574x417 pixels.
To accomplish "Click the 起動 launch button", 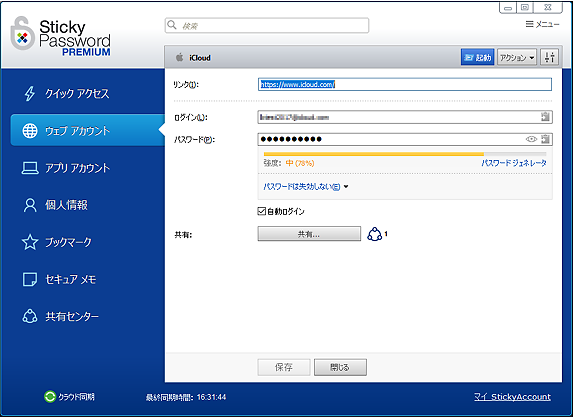I will click(x=478, y=57).
